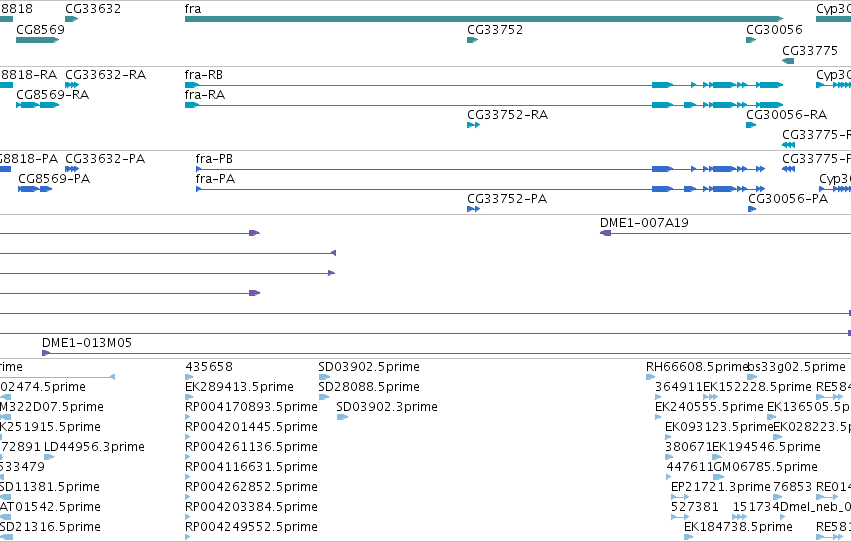This screenshot has width=851, height=542.
Task: Click the CG33752-PA protein glyph
Action: click(473, 209)
